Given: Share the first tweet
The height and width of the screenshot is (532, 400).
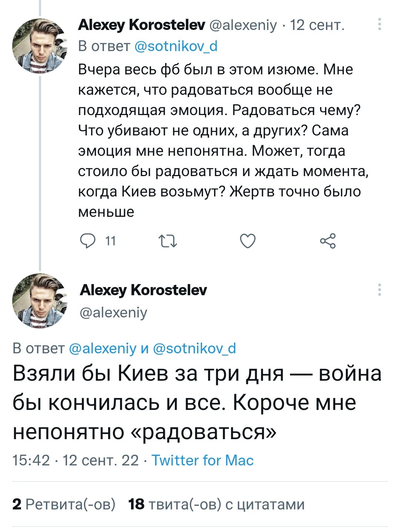Looking at the screenshot, I should click(x=328, y=241).
